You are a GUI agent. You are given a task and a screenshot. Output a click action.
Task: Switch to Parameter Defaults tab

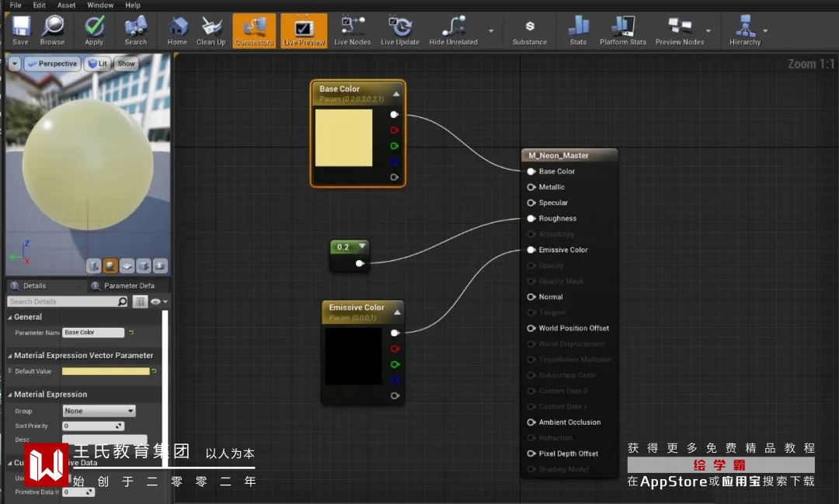124,286
